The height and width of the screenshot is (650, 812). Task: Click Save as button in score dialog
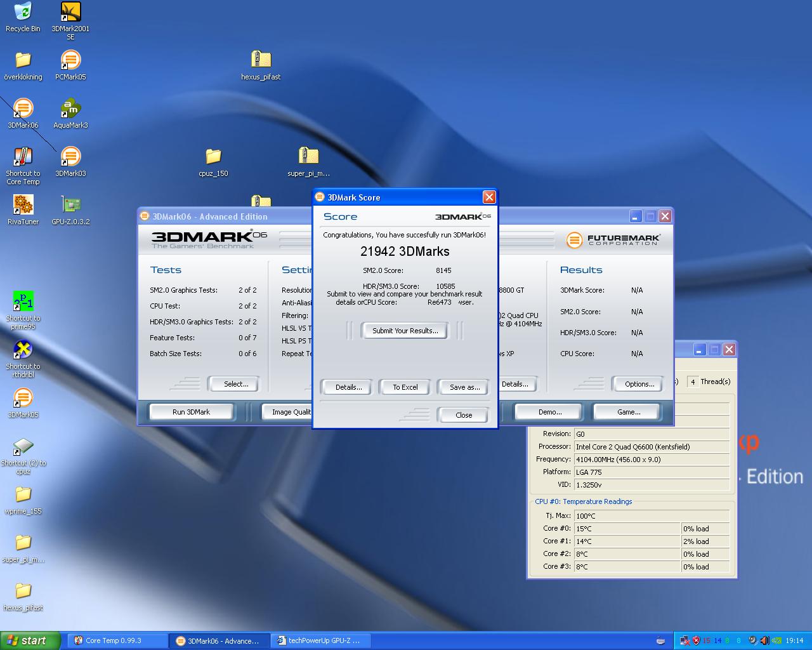coord(464,387)
